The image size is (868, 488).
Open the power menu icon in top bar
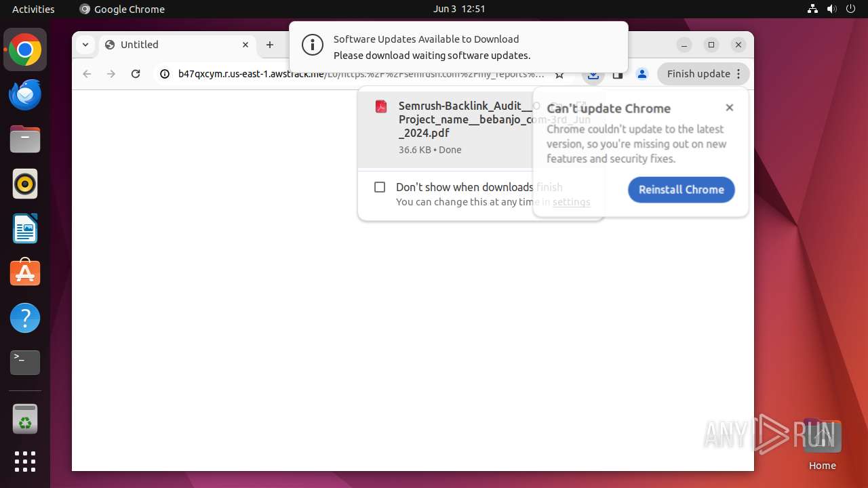tap(850, 9)
